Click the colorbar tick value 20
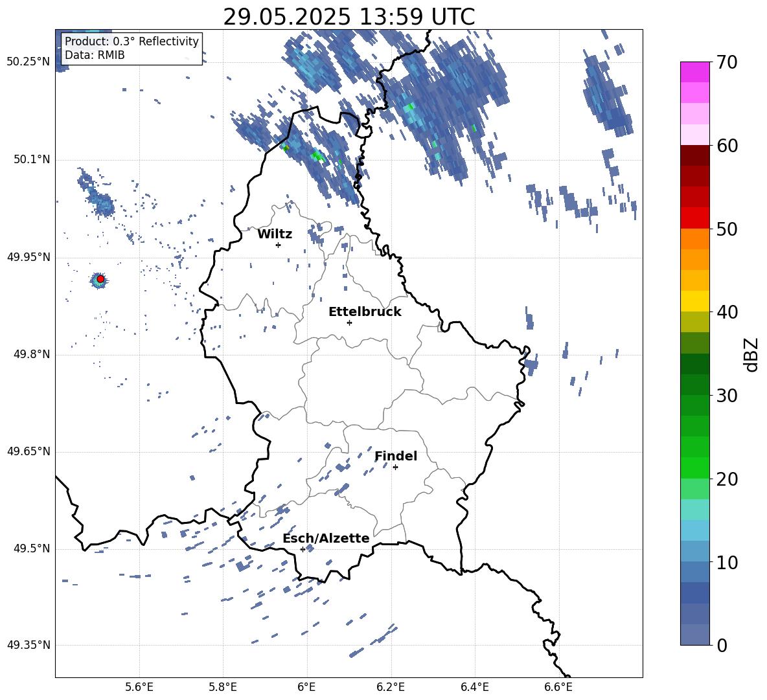 click(x=727, y=479)
